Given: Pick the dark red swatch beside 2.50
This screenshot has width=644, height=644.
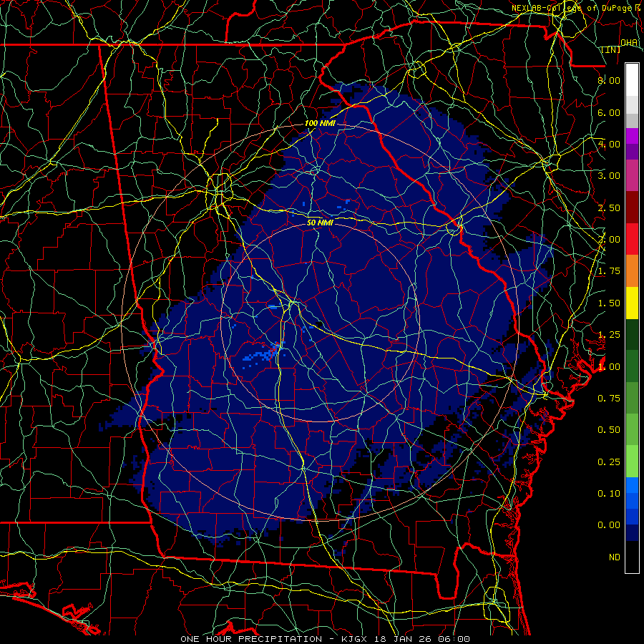Looking at the screenshot, I should (x=632, y=208).
